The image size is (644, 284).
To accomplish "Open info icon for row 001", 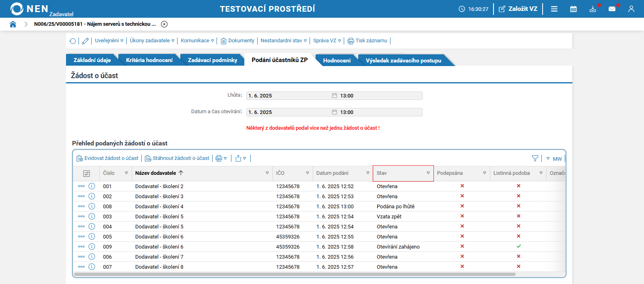I will (x=92, y=186).
